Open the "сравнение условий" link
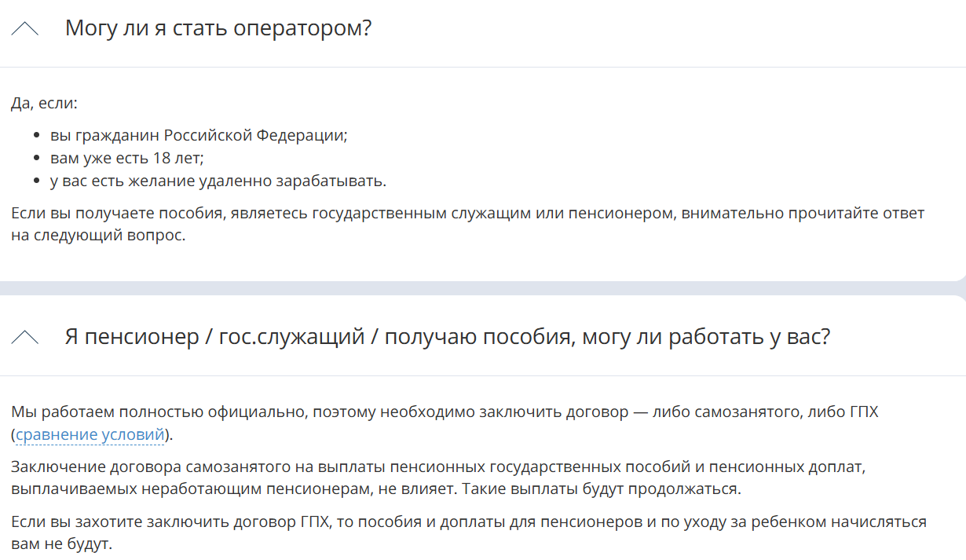The height and width of the screenshot is (560, 966). pos(90,434)
